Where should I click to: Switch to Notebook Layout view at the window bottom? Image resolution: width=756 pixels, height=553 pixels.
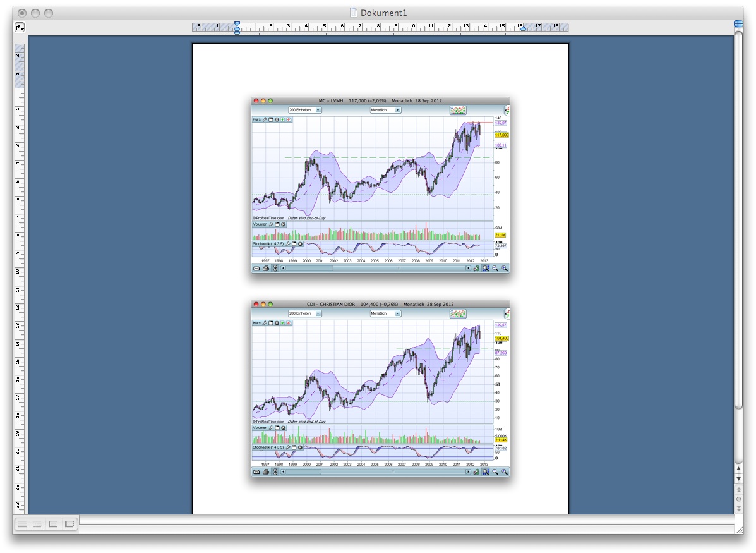coord(69,523)
